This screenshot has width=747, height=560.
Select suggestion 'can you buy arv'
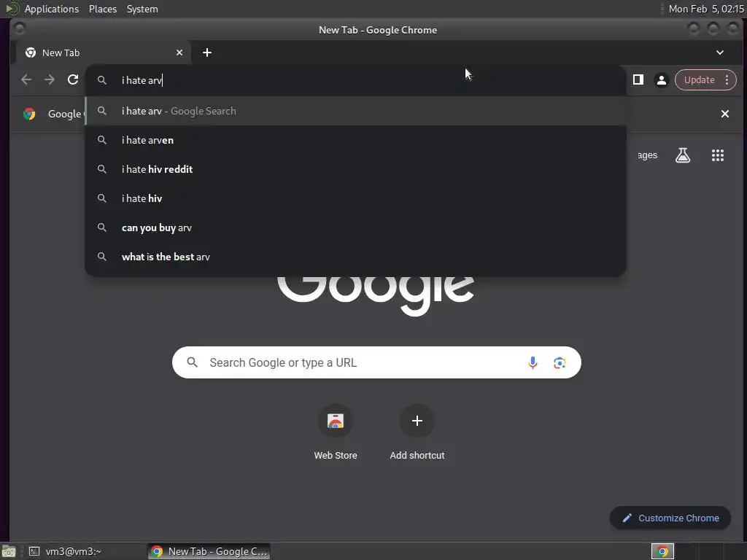355,227
